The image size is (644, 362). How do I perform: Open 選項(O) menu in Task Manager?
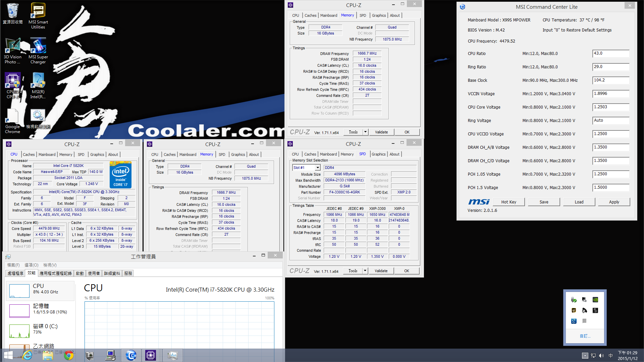(32, 265)
